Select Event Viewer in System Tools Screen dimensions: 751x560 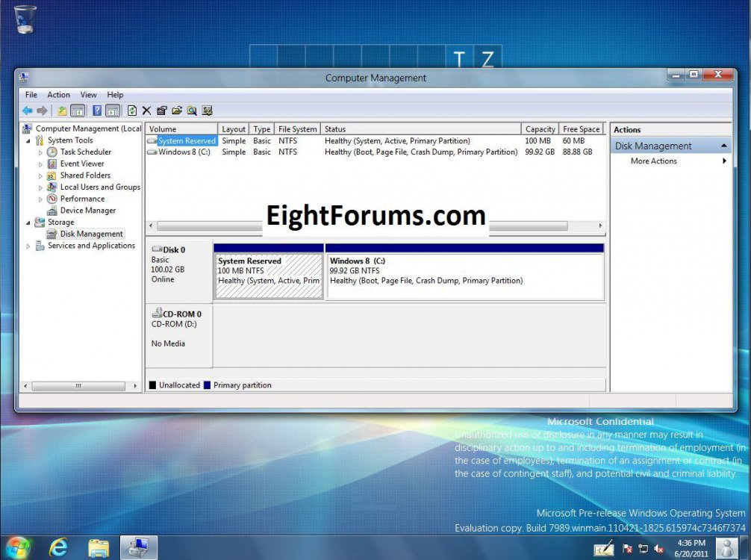(82, 164)
